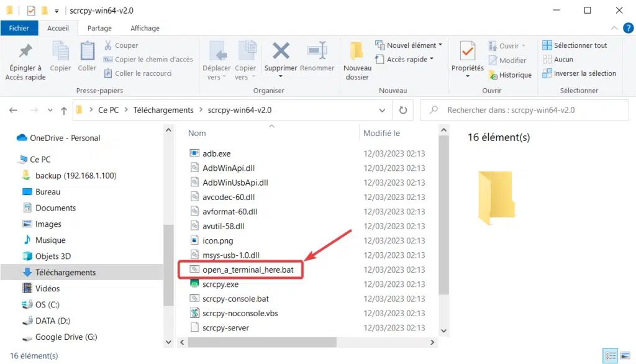This screenshot has height=364, width=636.
Task: Open recent locations dropdown arrow
Action: tap(50, 110)
